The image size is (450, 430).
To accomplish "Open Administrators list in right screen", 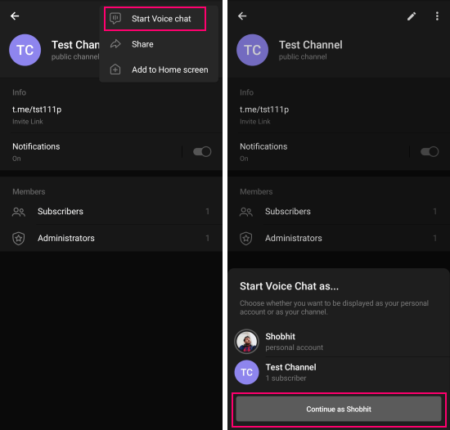I will pos(339,238).
